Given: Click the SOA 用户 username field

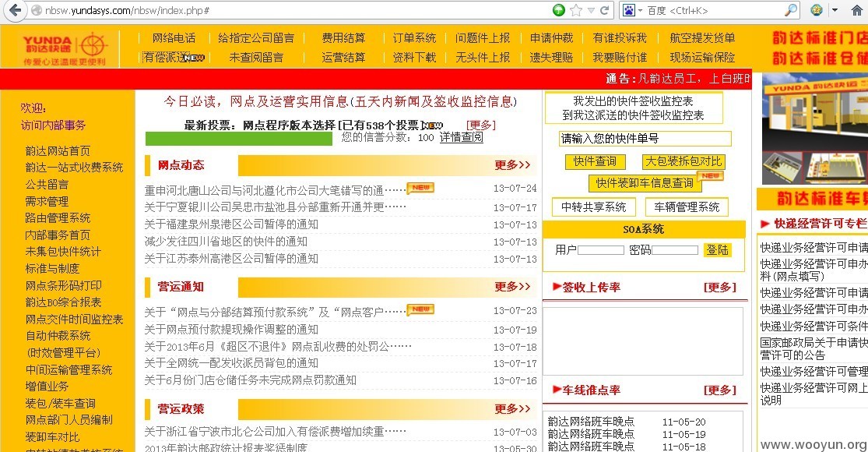Looking at the screenshot, I should coord(601,250).
